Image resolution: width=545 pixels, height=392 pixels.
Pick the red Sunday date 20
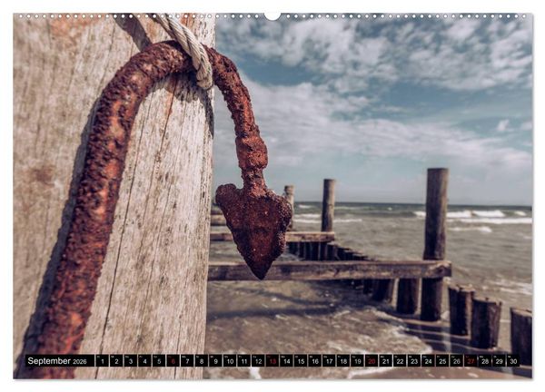point(372,361)
